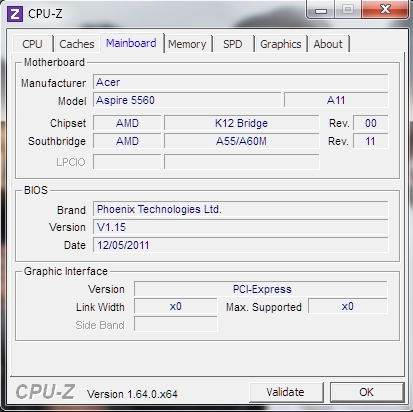Select the Model field Aspire 5560
Viewport: 413px width, 412px height.
click(187, 100)
